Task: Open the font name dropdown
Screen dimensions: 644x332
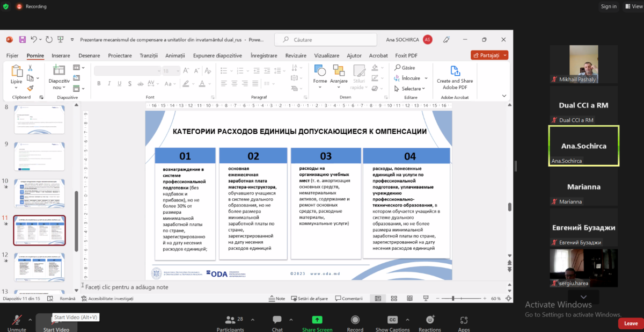Action: tap(159, 71)
